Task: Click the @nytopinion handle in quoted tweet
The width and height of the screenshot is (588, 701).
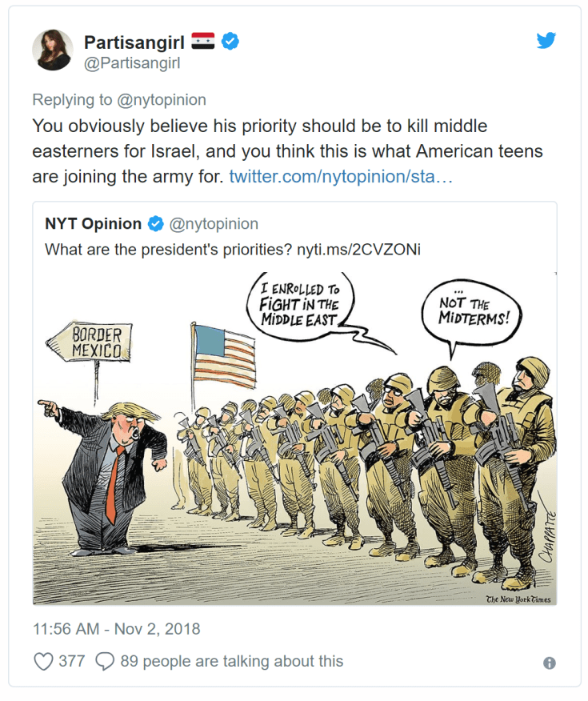Action: pyautogui.click(x=214, y=223)
